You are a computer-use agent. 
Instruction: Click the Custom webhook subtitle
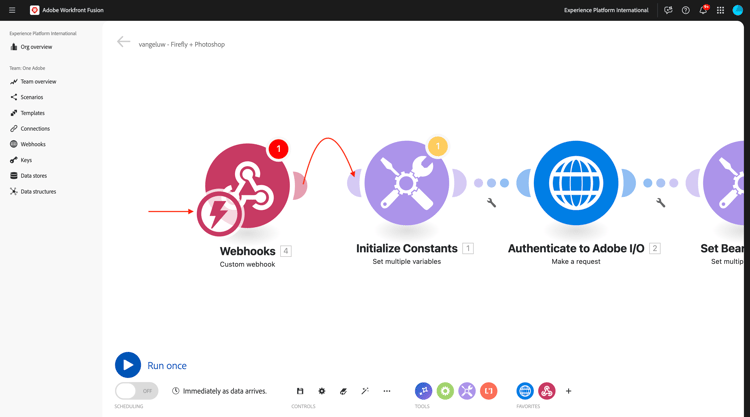click(247, 264)
